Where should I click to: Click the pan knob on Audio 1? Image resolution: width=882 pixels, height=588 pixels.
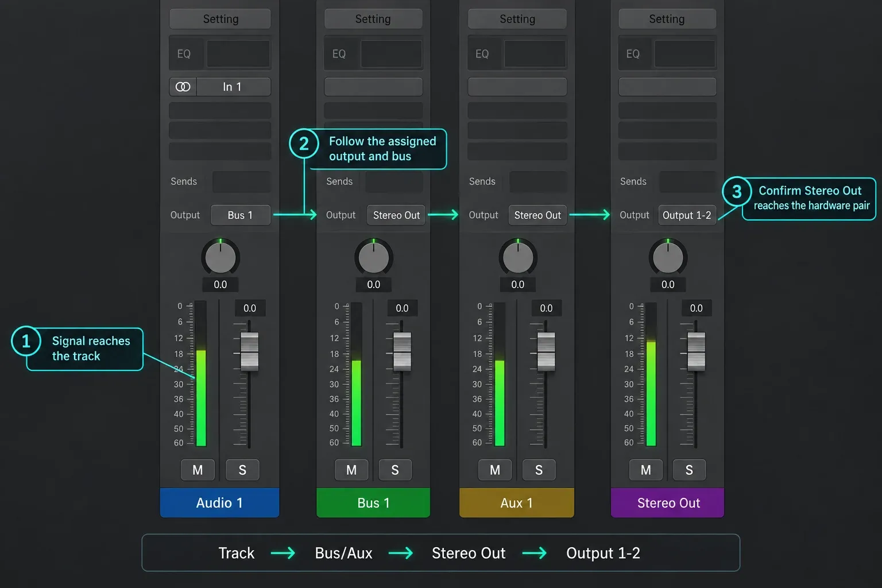click(220, 257)
